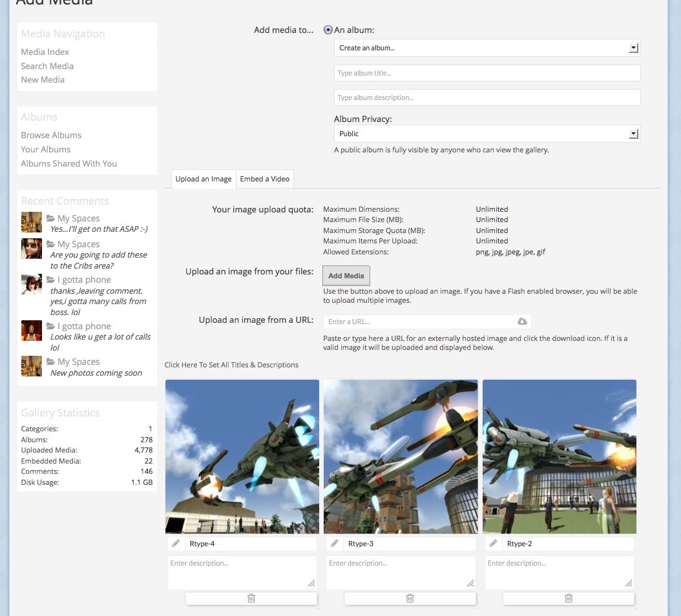Click folder icon above 'New photos coming soon'

point(50,362)
